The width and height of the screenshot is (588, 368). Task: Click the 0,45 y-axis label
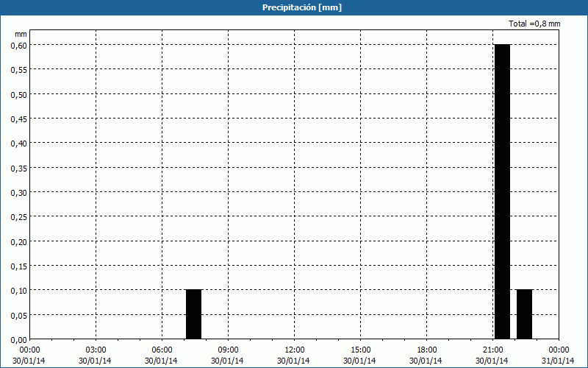[x=19, y=119]
